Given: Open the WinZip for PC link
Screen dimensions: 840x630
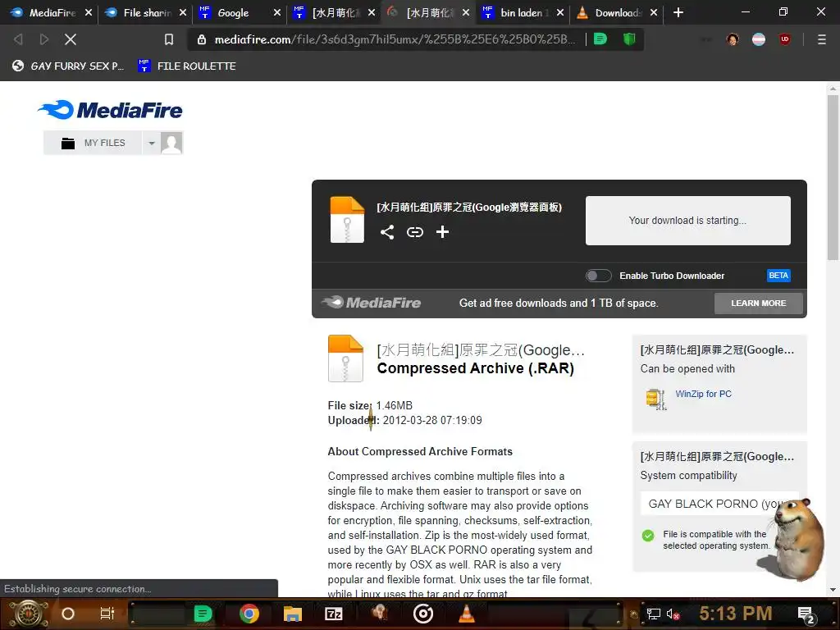Looking at the screenshot, I should (703, 394).
